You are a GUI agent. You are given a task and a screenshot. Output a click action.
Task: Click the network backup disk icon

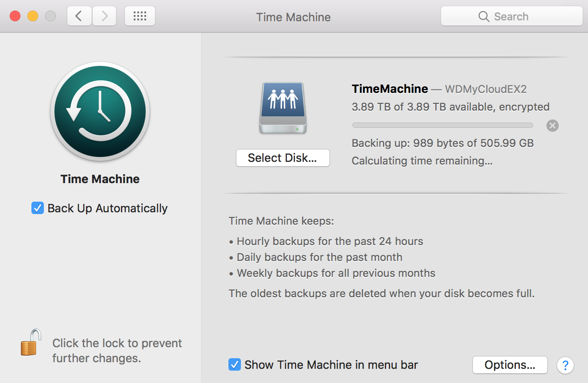(283, 107)
